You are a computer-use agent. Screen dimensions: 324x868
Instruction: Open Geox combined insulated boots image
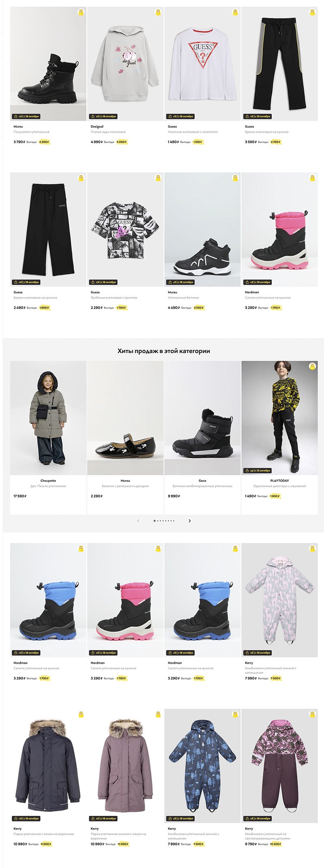tap(202, 418)
